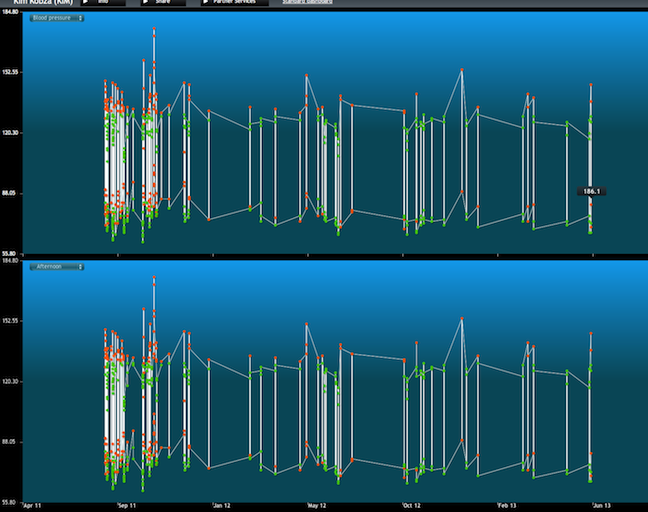Select the Jun 13 timeline label

[602, 507]
